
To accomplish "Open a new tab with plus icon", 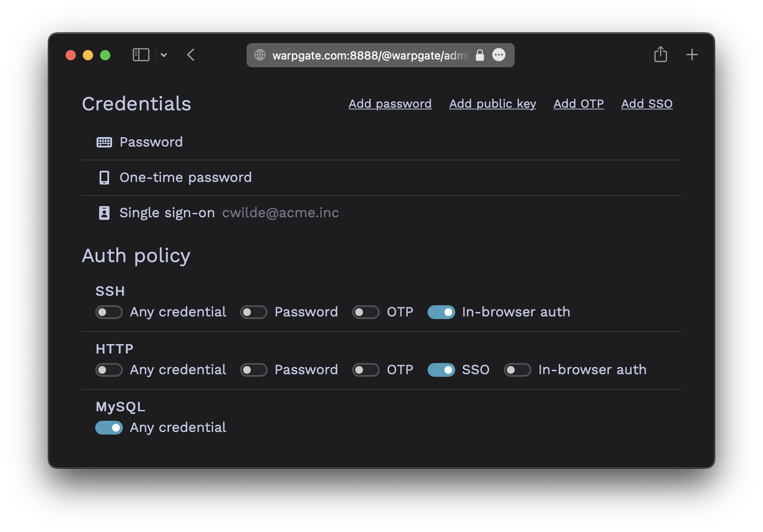I will pos(692,55).
